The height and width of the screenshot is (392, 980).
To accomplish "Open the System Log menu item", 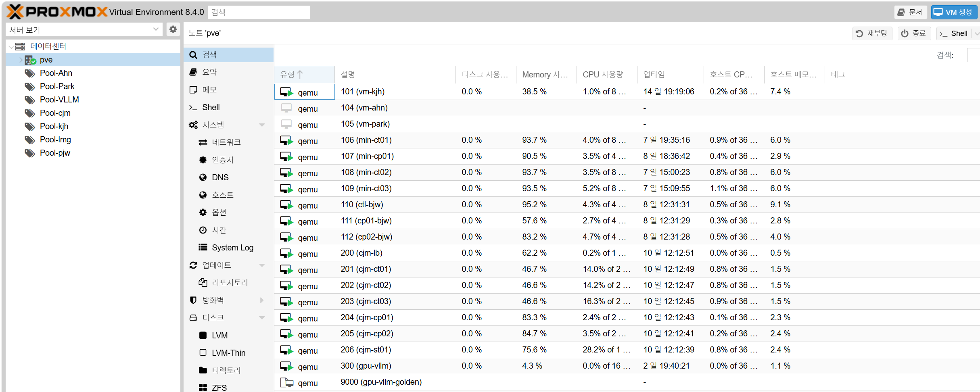I will [229, 248].
